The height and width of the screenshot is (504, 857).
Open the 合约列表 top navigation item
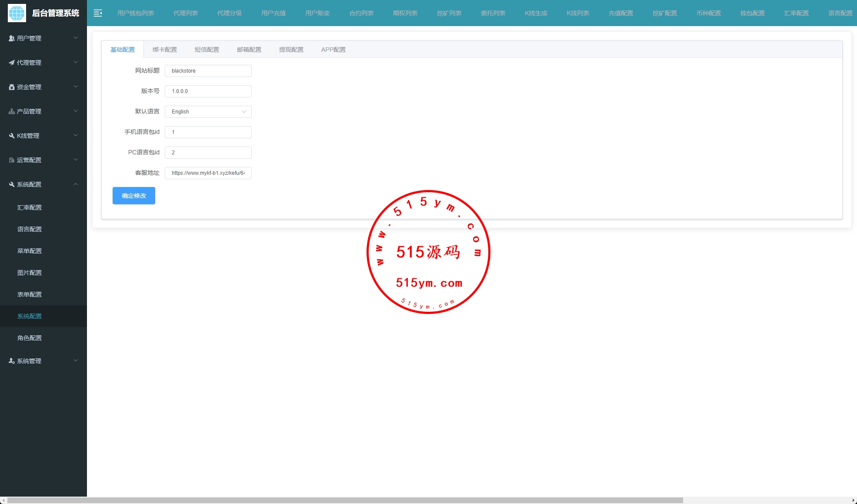361,13
